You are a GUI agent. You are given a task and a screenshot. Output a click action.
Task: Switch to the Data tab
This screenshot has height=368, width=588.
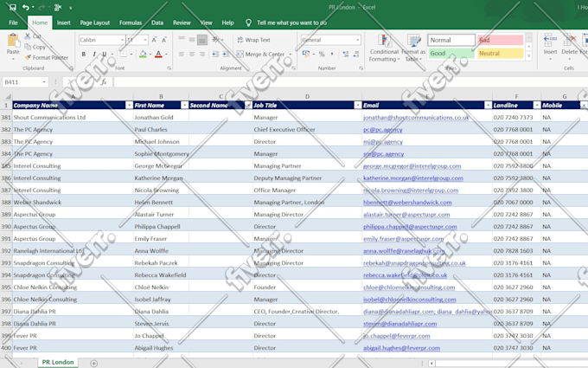[157, 23]
